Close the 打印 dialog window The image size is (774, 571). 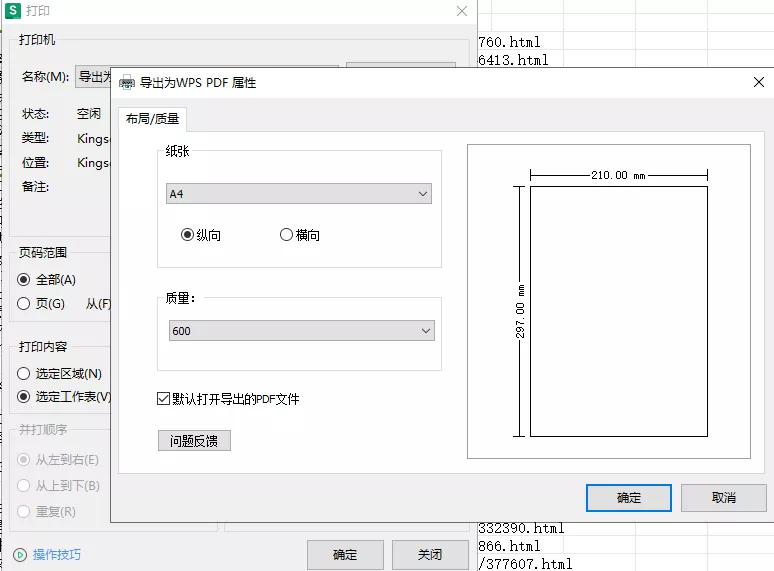[x=462, y=11]
